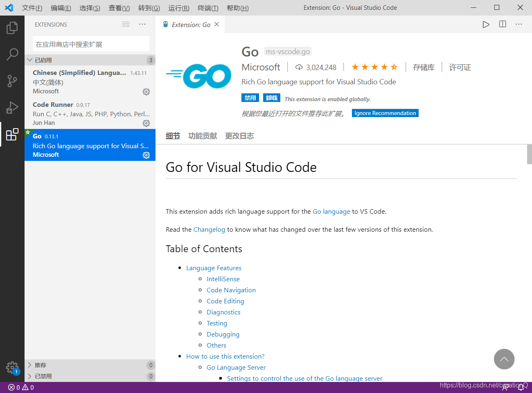The height and width of the screenshot is (393, 532).
Task: Open gear for Code Runner extension
Action: point(146,123)
